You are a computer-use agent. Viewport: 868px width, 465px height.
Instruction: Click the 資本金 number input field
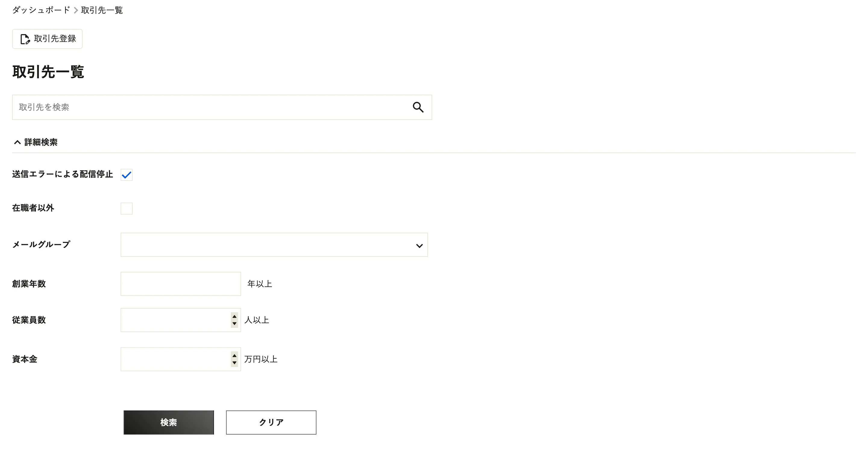175,359
